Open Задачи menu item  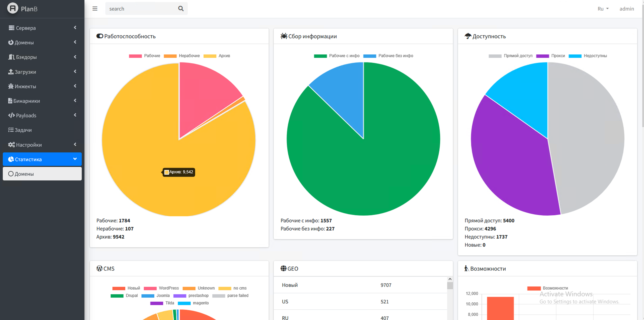[x=23, y=130]
